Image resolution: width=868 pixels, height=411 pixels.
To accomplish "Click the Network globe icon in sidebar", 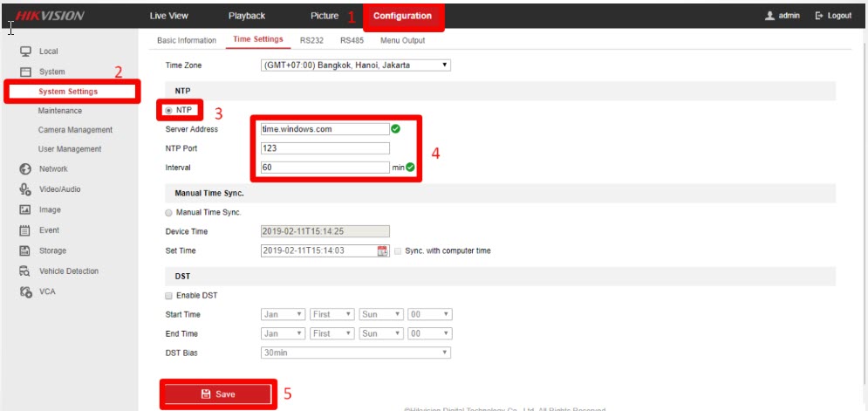I will tap(25, 168).
